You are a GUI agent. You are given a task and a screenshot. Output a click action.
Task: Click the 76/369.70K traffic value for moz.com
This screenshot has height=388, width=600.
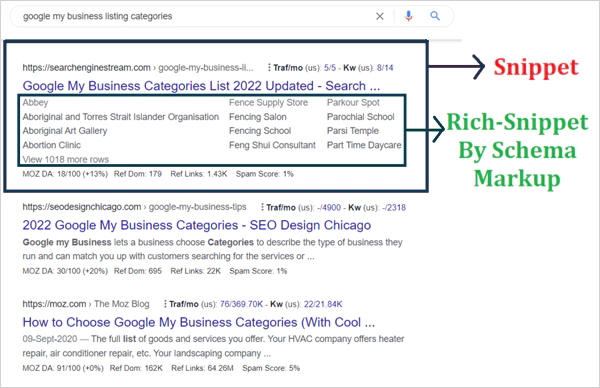click(x=241, y=304)
